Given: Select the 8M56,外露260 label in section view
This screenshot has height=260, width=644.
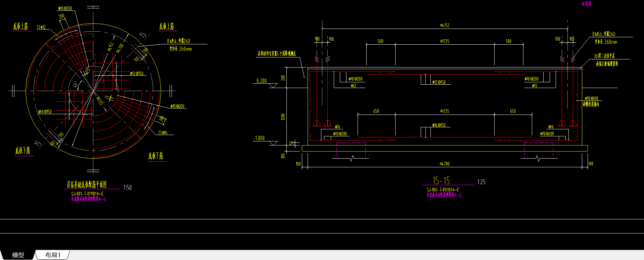Looking at the screenshot, I should click(x=604, y=34).
